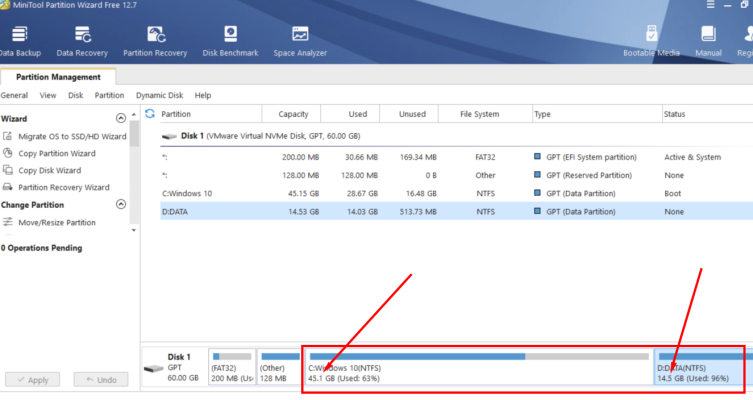Open the hamburger menu in the title bar

711,5
